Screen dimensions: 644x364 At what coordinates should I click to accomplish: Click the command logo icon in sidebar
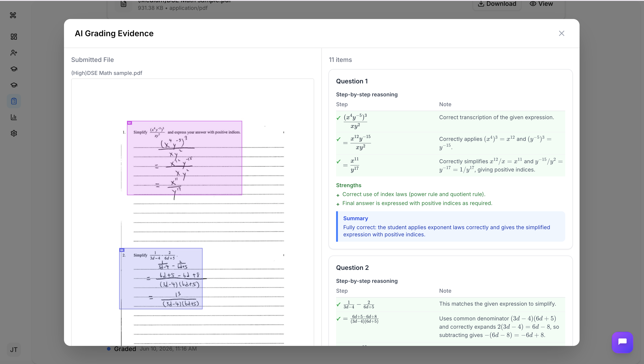(13, 15)
